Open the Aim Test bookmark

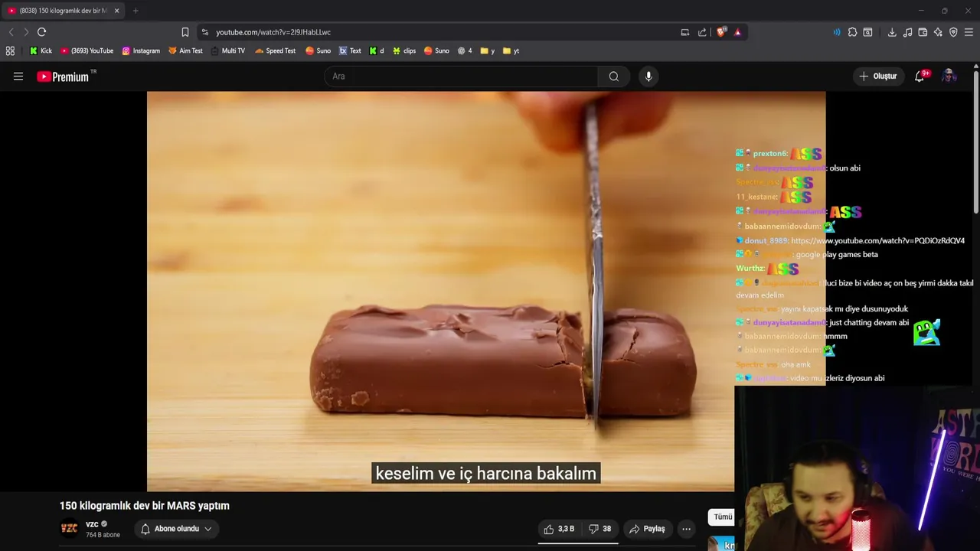[185, 51]
